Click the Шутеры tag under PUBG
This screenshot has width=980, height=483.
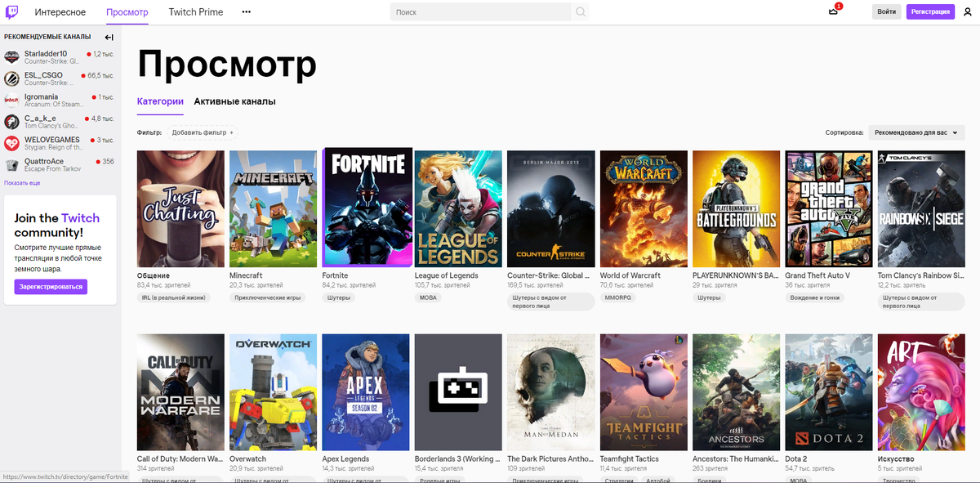point(709,297)
